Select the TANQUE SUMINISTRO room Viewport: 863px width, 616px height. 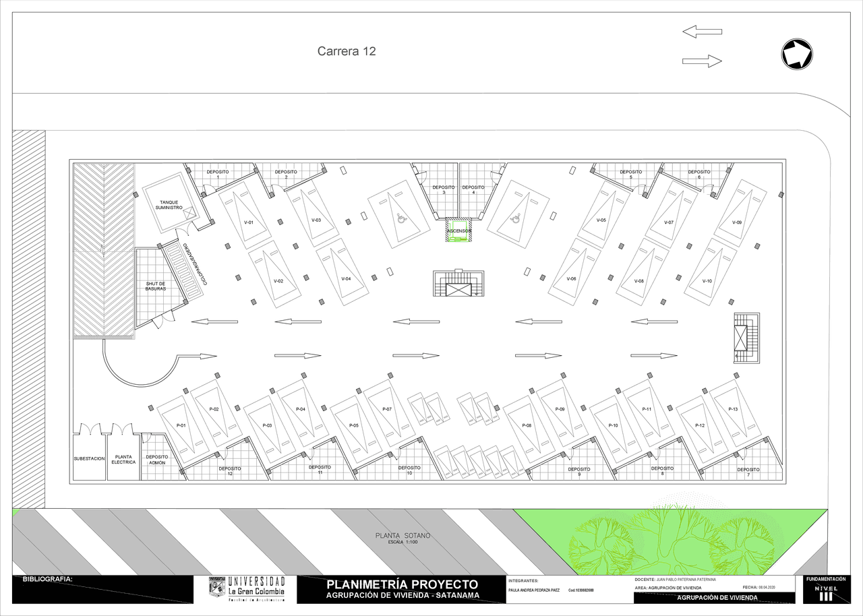click(171, 204)
